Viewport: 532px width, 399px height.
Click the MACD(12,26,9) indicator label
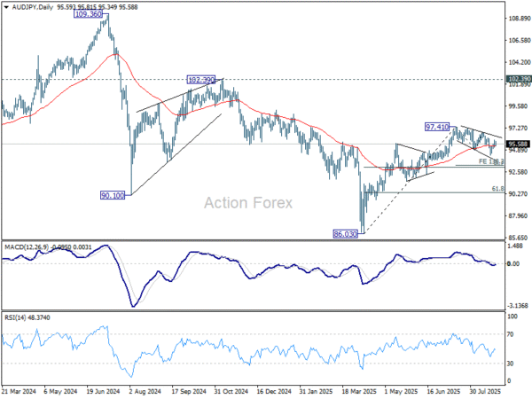coord(27,247)
